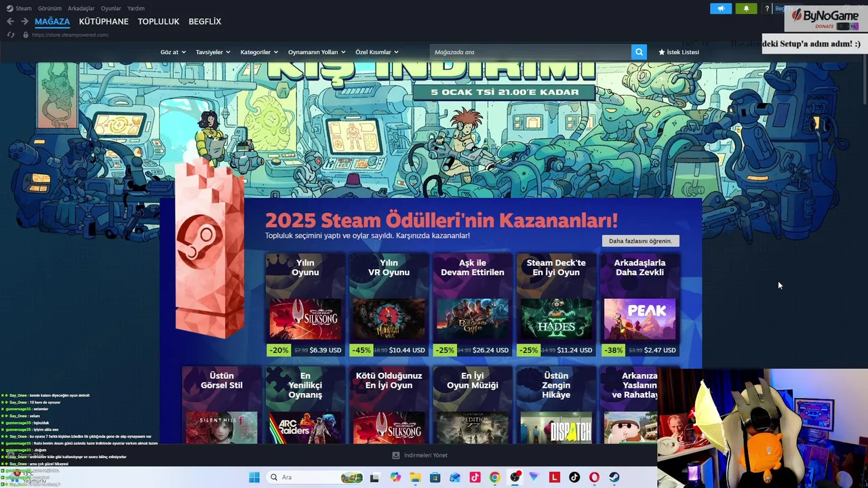Open Outlook from the taskbar
Image resolution: width=868 pixels, height=488 pixels.
[x=455, y=477]
